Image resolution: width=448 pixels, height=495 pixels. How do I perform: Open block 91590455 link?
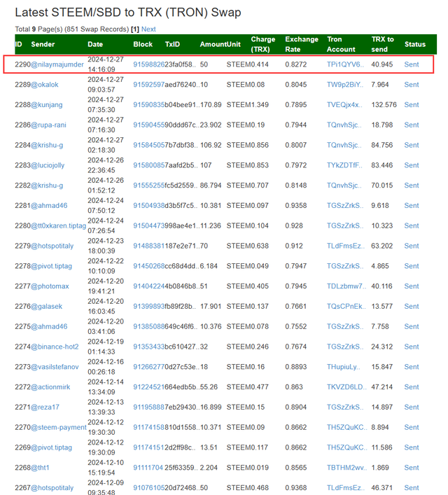148,125
